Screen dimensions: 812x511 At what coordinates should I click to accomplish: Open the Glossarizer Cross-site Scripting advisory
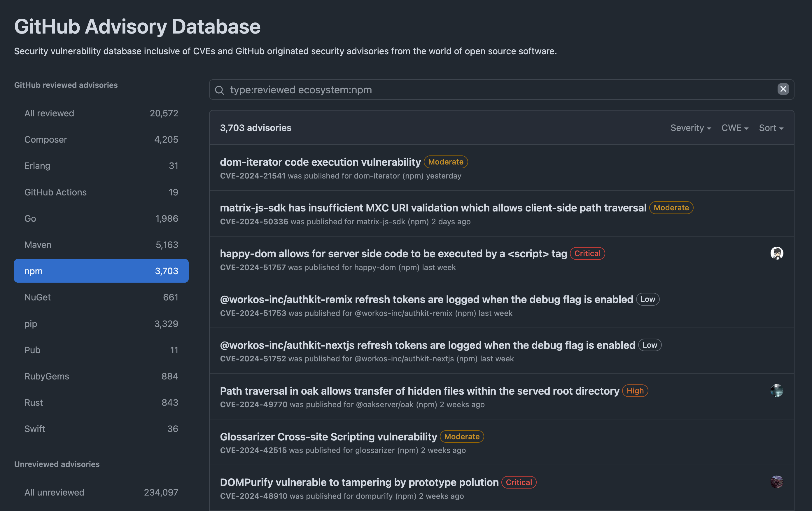click(x=328, y=436)
